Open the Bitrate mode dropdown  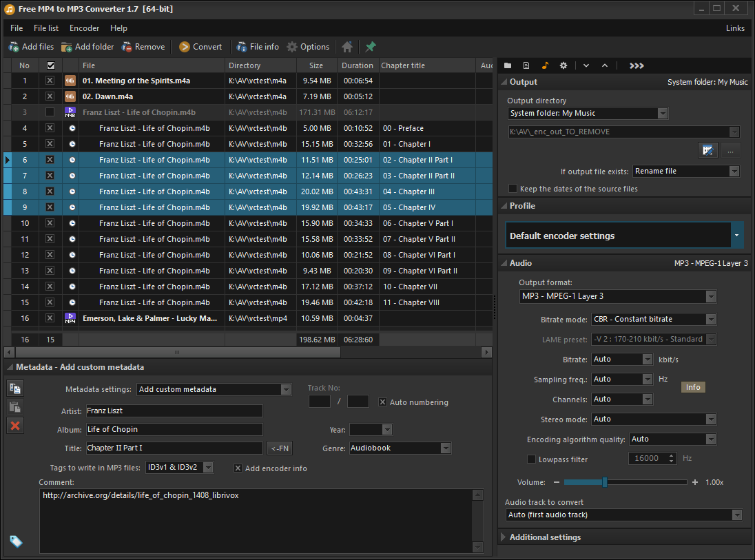tap(711, 319)
